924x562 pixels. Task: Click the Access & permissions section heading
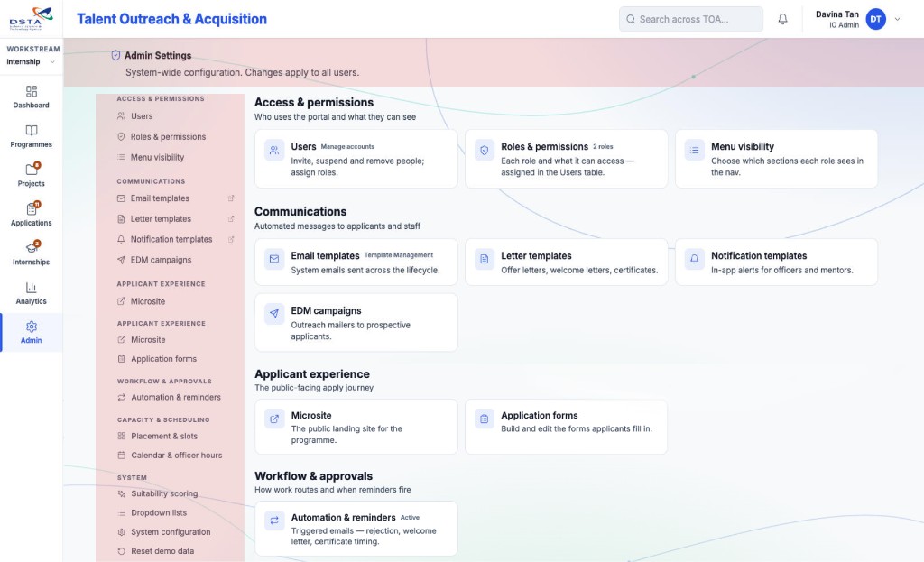[x=313, y=103]
